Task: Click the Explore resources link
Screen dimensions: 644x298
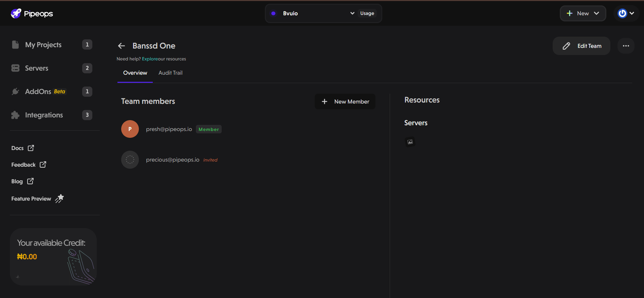Action: click(x=150, y=59)
